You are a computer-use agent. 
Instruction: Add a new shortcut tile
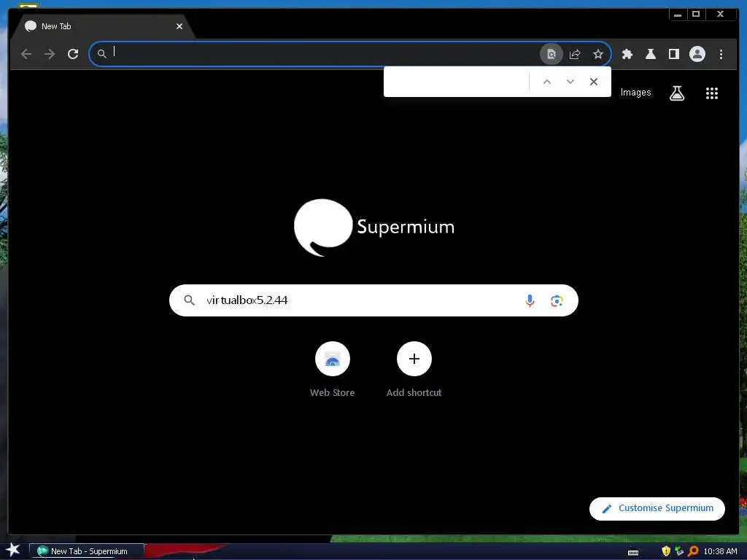[x=414, y=370]
